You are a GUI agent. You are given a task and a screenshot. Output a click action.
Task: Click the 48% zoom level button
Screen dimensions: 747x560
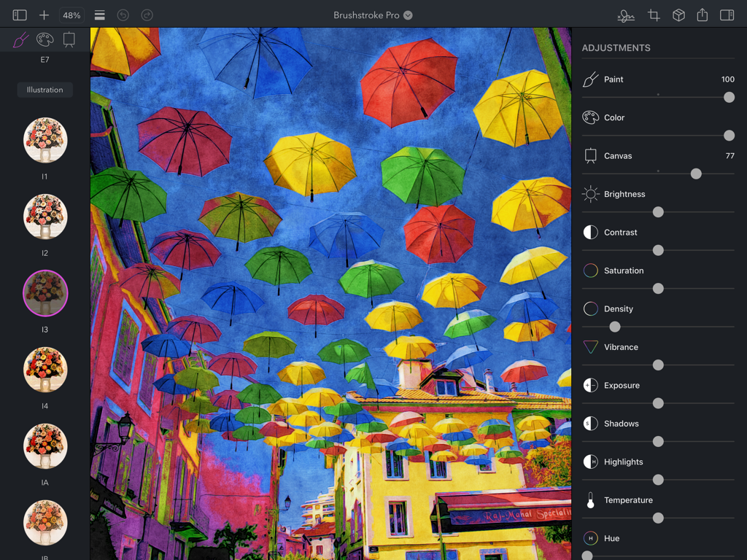coord(71,15)
